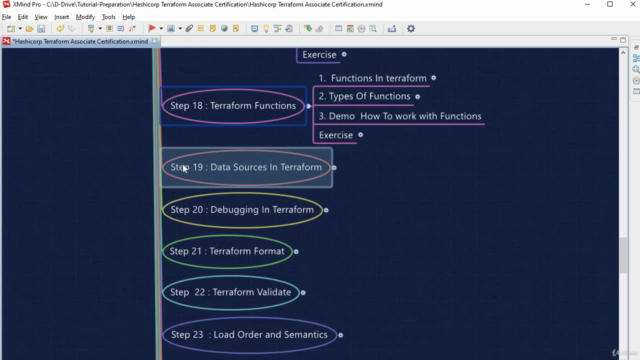Click the Share export toolbar icon

coord(392,29)
